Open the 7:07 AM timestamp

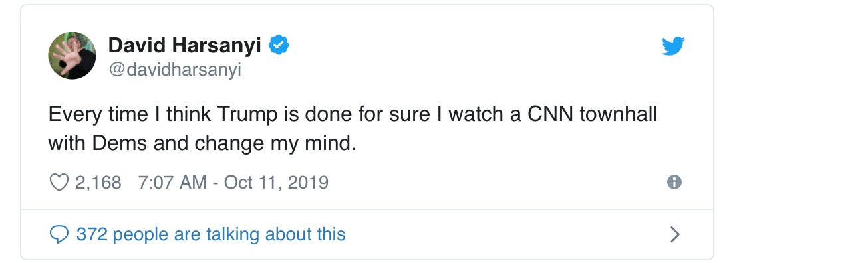coord(172,182)
